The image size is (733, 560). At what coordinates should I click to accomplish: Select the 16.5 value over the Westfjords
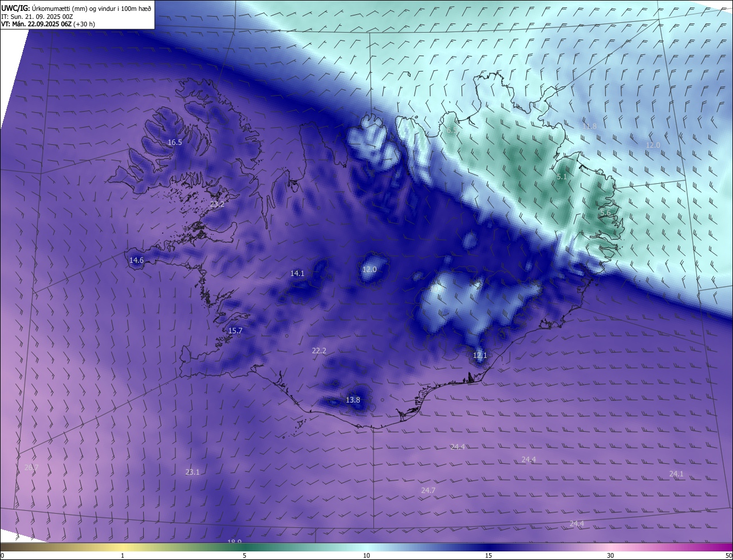[175, 142]
